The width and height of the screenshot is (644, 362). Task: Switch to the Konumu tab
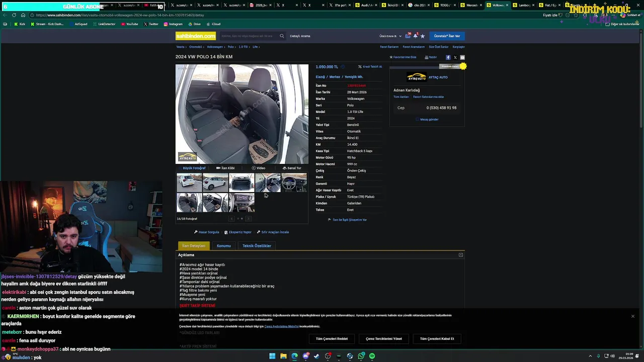point(224,246)
